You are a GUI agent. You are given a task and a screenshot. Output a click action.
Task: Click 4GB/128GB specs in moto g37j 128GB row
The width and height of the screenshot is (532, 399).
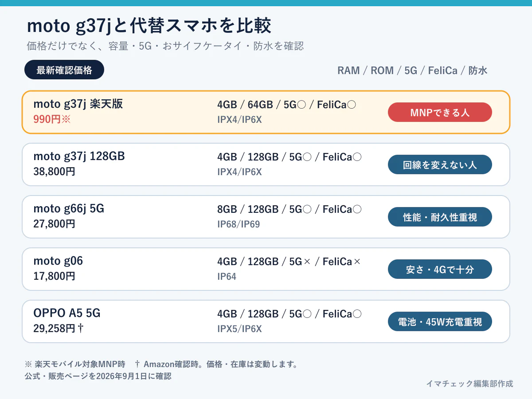[x=289, y=157]
